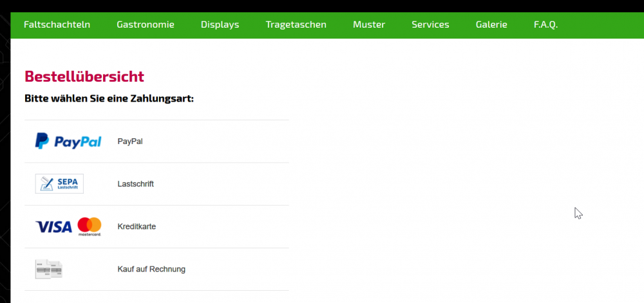The width and height of the screenshot is (644, 303).
Task: Click 'Bitte wählen Sie eine Zahlungsart:' text
Action: tap(109, 99)
